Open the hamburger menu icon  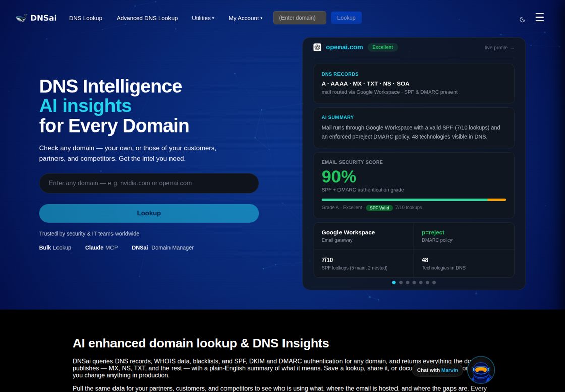tap(539, 17)
